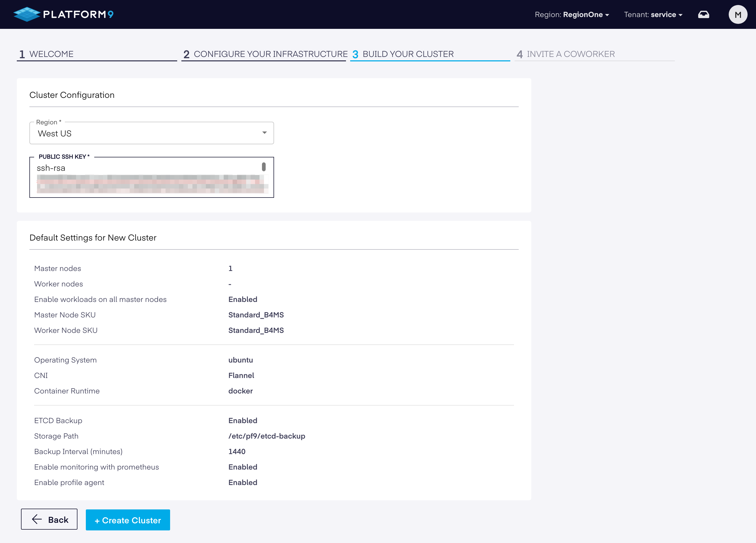
Task: Click step number 1 Welcome icon
Action: pyautogui.click(x=22, y=54)
